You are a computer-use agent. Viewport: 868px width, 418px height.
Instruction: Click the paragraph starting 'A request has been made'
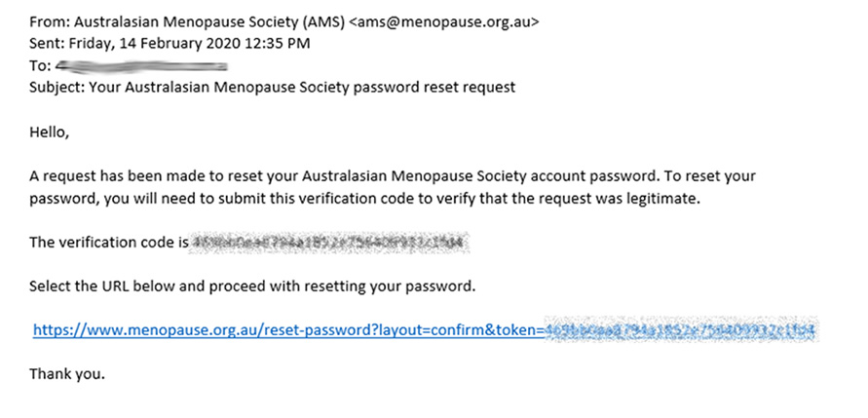[393, 188]
